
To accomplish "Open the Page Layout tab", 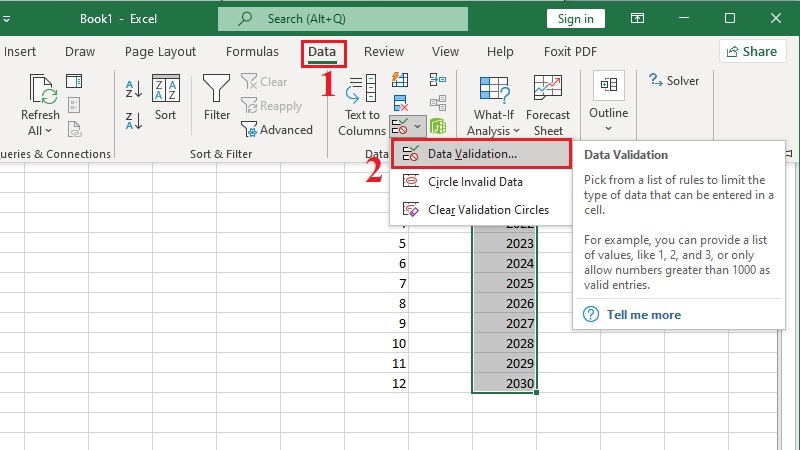I will [x=160, y=52].
